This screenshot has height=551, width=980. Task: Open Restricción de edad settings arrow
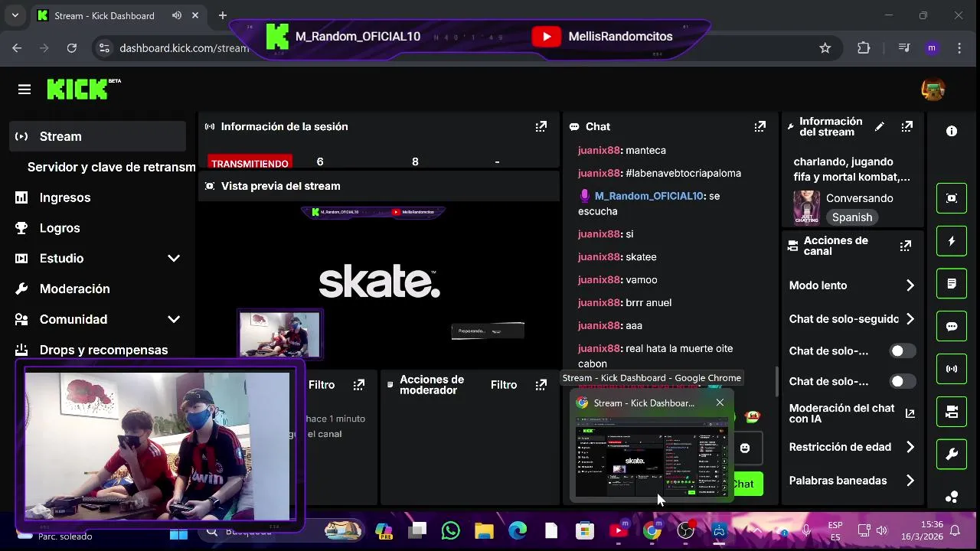910,447
